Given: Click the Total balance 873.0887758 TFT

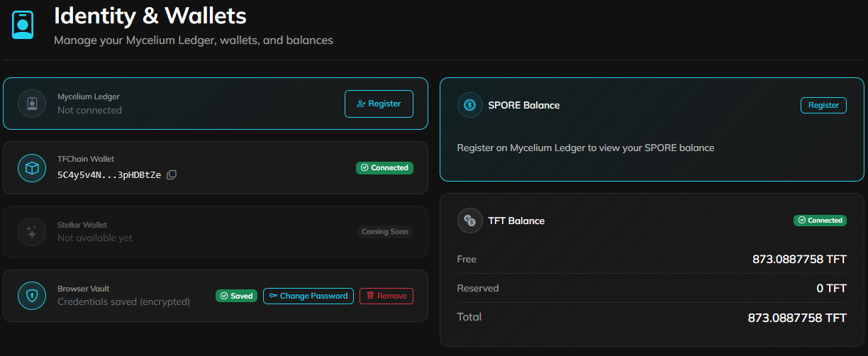Looking at the screenshot, I should coord(797,318).
